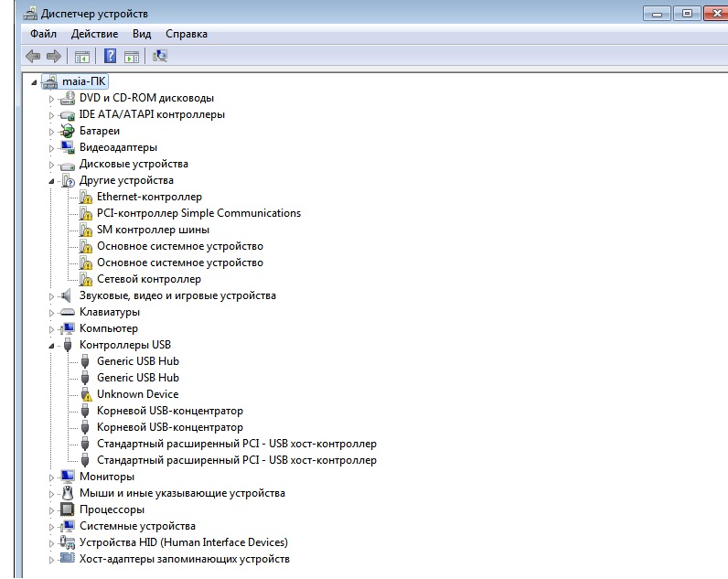728x579 pixels.
Task: Select the Системные устройства label
Action: pos(137,526)
